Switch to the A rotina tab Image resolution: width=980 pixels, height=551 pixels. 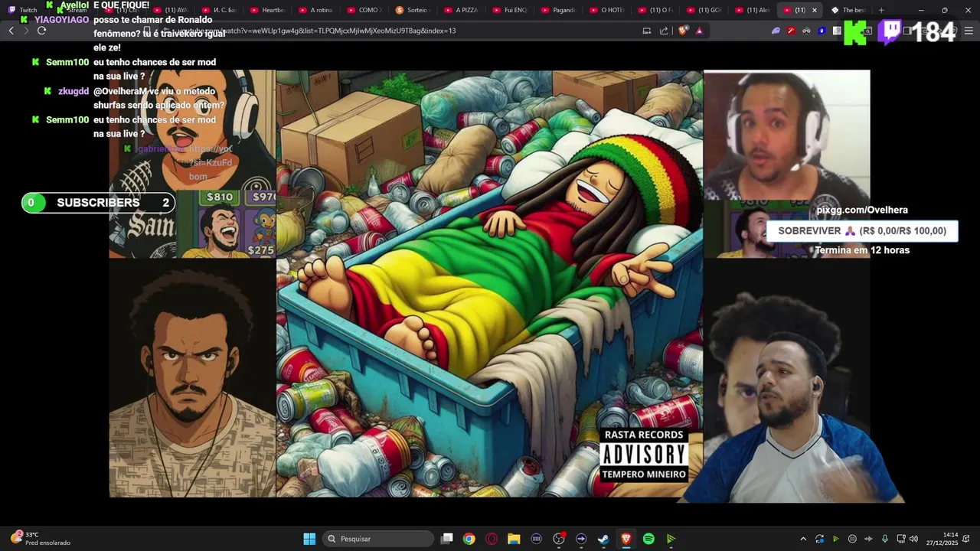coord(315,10)
